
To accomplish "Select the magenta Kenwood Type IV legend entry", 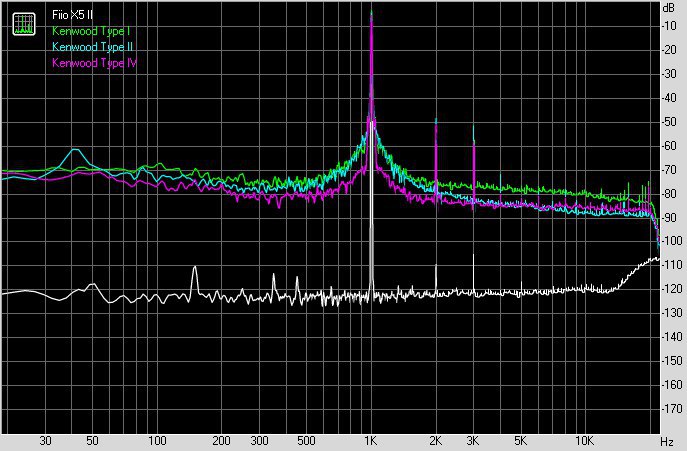I will pyautogui.click(x=95, y=63).
